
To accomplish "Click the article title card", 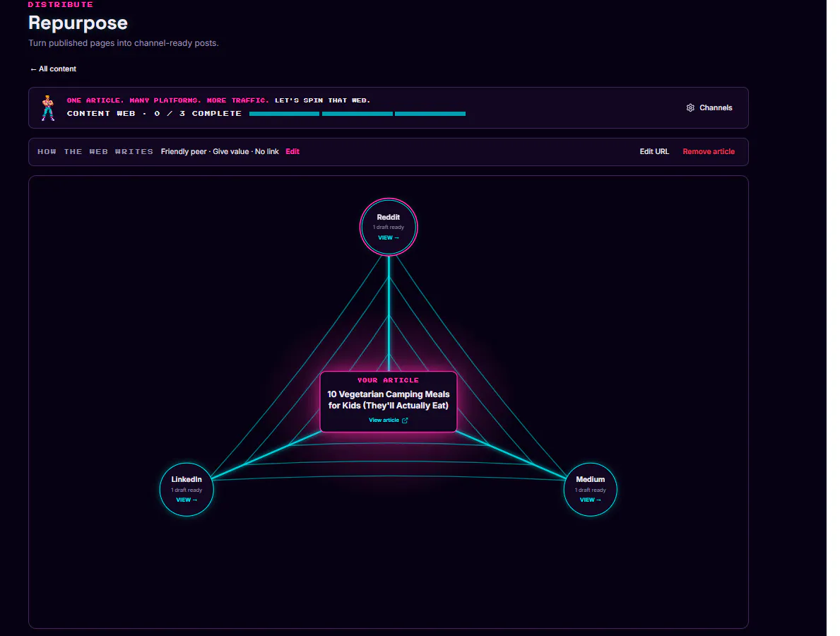I will [x=389, y=401].
